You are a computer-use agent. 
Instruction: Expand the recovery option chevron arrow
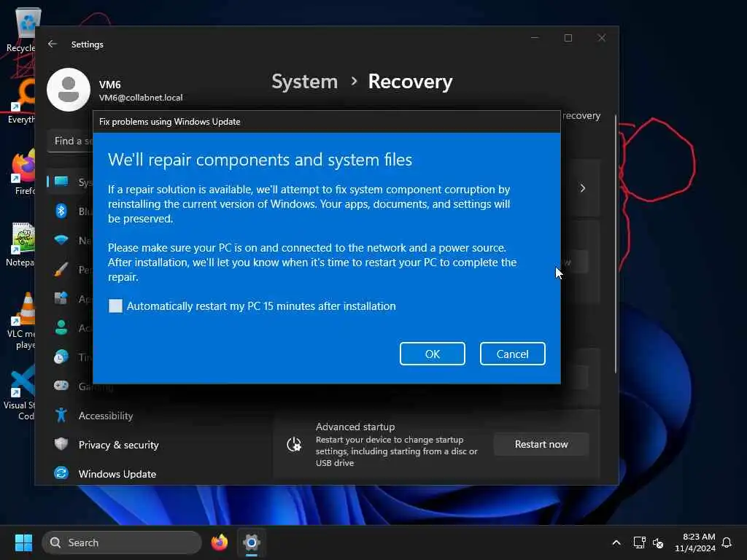[582, 188]
